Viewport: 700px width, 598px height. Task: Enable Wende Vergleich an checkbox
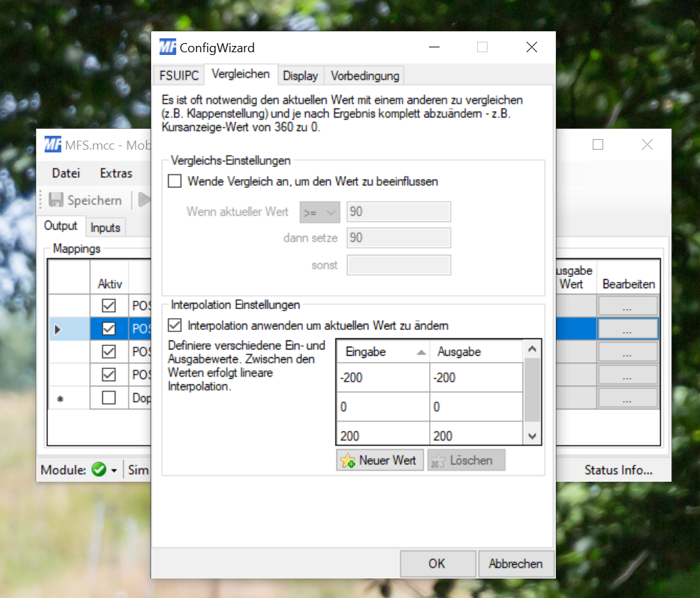point(175,181)
